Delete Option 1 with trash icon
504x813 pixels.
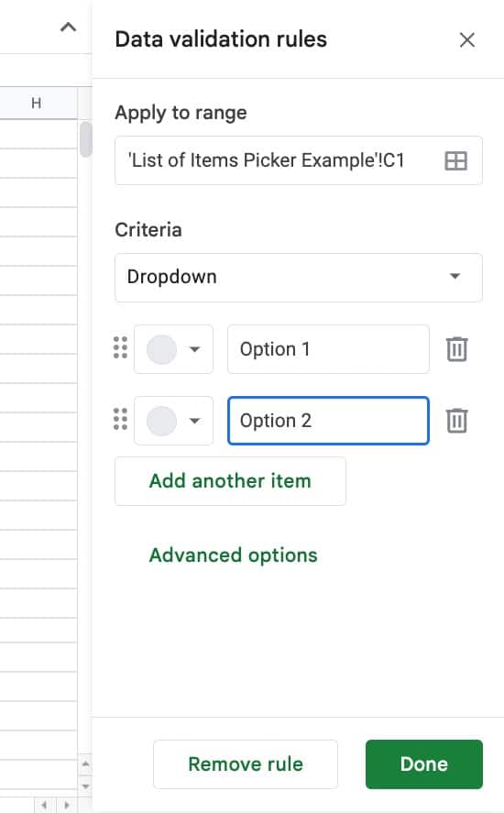point(456,349)
